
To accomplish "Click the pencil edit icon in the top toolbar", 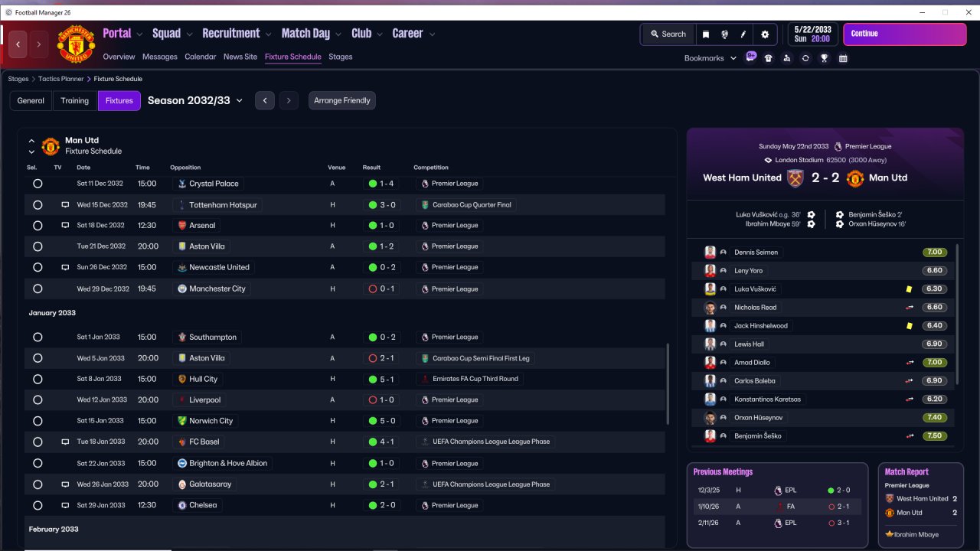I will 743,34.
